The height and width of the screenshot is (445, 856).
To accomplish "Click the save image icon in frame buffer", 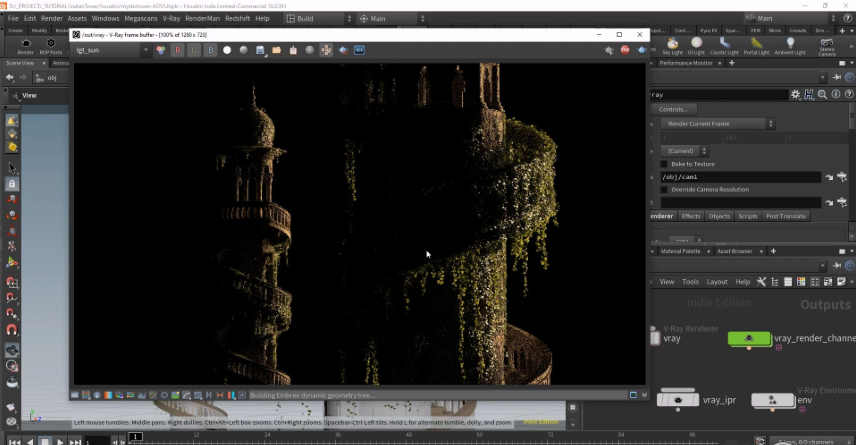I will (260, 50).
